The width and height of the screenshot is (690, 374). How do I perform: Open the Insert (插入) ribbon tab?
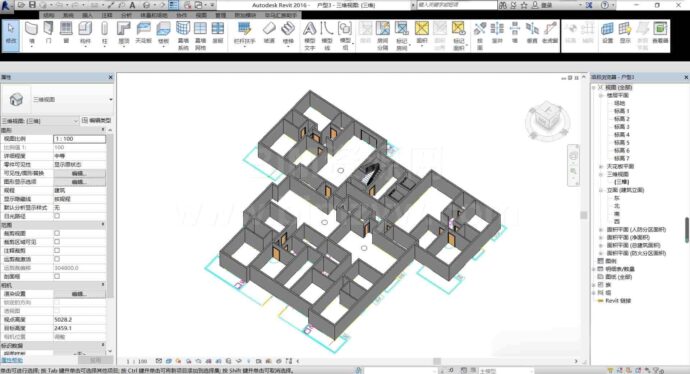coord(87,15)
